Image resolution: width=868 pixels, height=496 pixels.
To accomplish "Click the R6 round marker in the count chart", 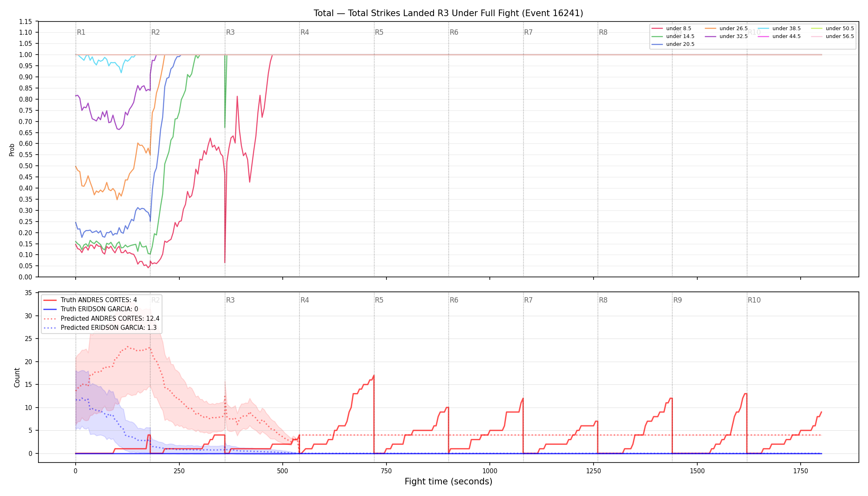I will pos(454,300).
